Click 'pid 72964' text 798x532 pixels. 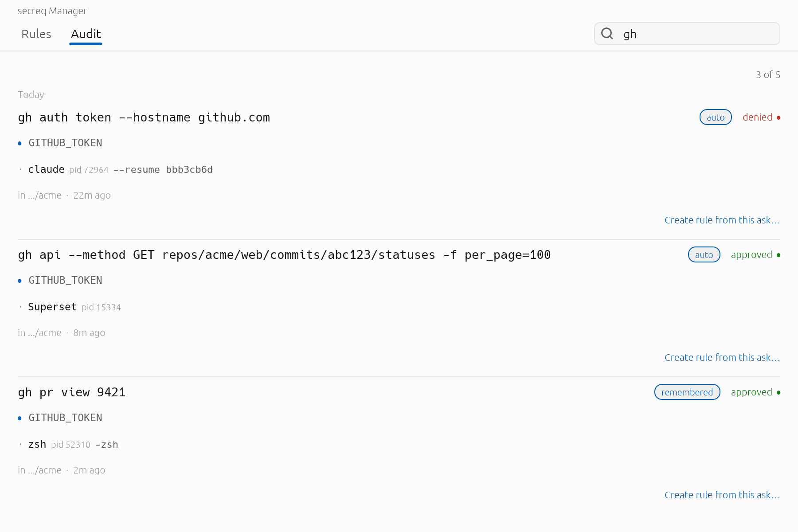tap(89, 170)
